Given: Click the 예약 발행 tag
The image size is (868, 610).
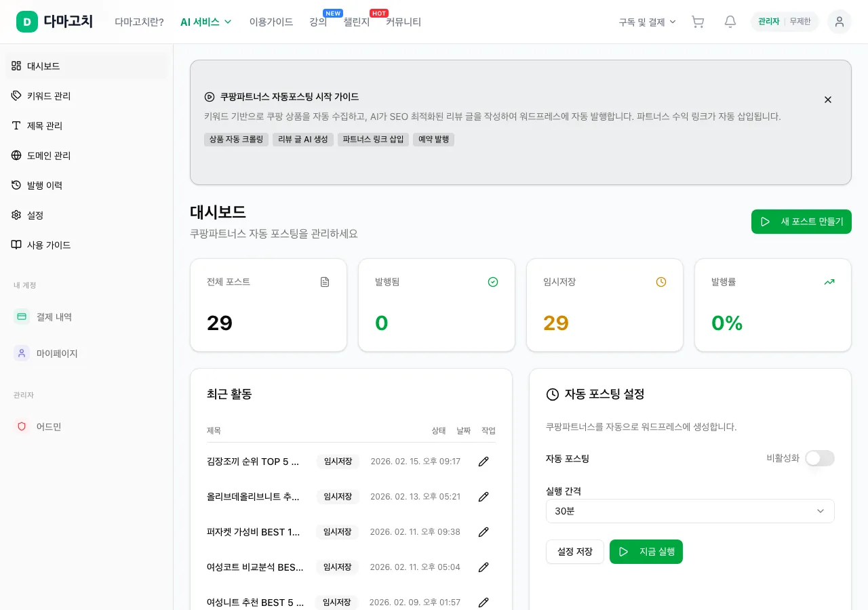Looking at the screenshot, I should coord(433,140).
